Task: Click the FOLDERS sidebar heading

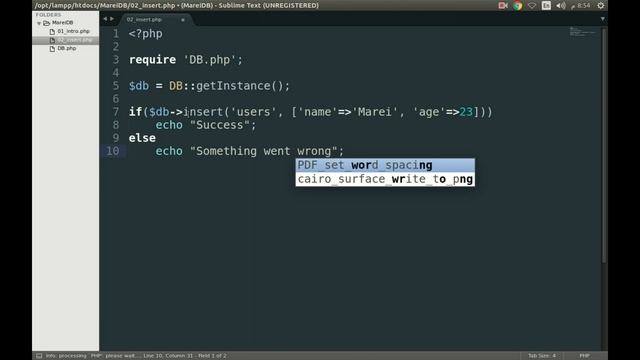Action: [48, 15]
